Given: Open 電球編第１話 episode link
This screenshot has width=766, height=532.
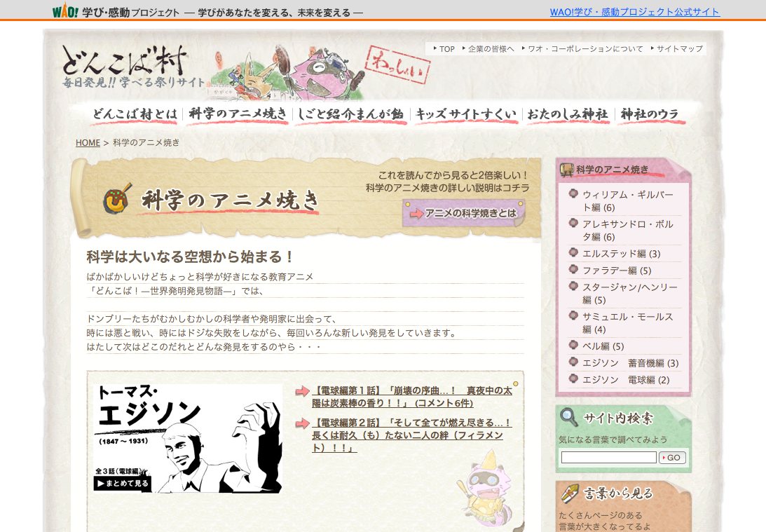Looking at the screenshot, I should tap(412, 397).
